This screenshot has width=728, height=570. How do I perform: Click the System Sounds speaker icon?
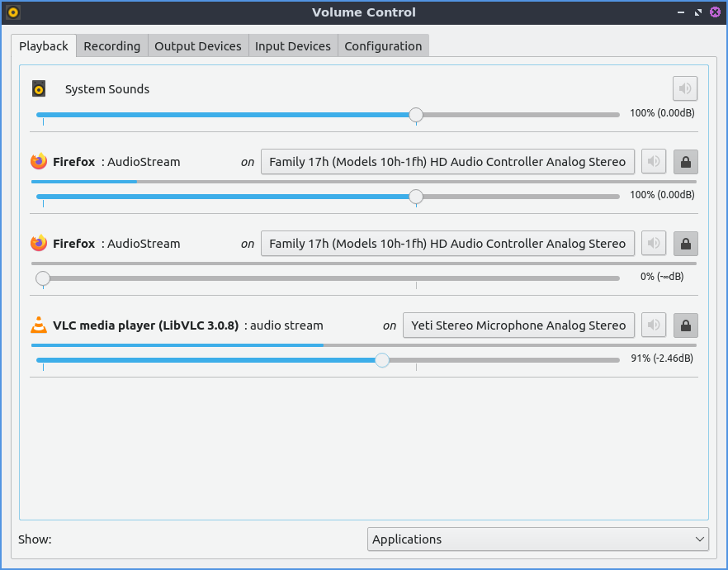coord(39,89)
